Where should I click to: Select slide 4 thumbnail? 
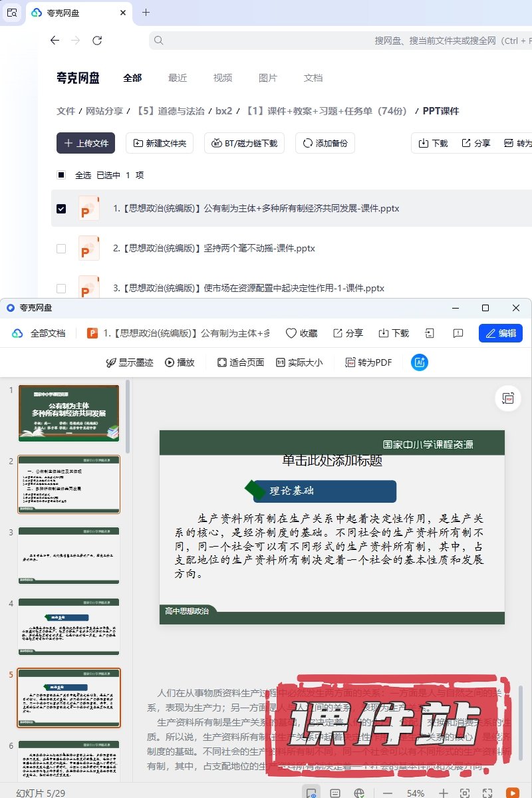point(69,626)
